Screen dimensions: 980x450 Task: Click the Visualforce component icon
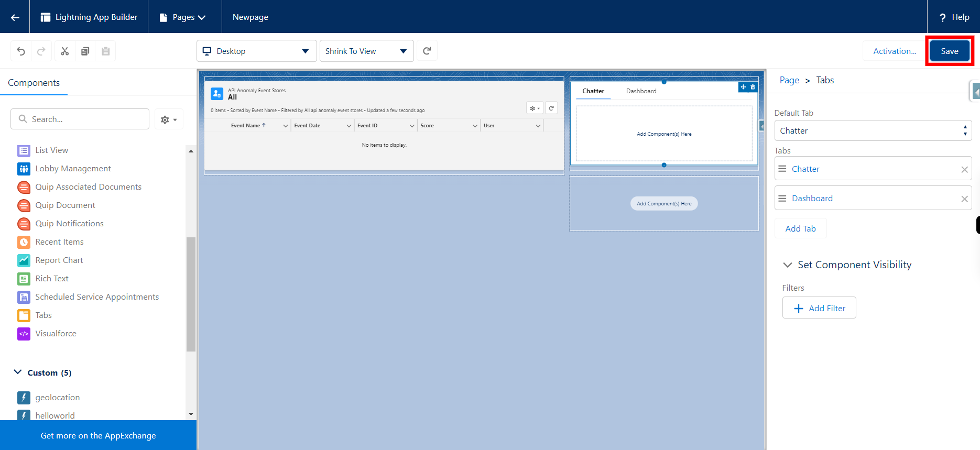click(x=24, y=334)
